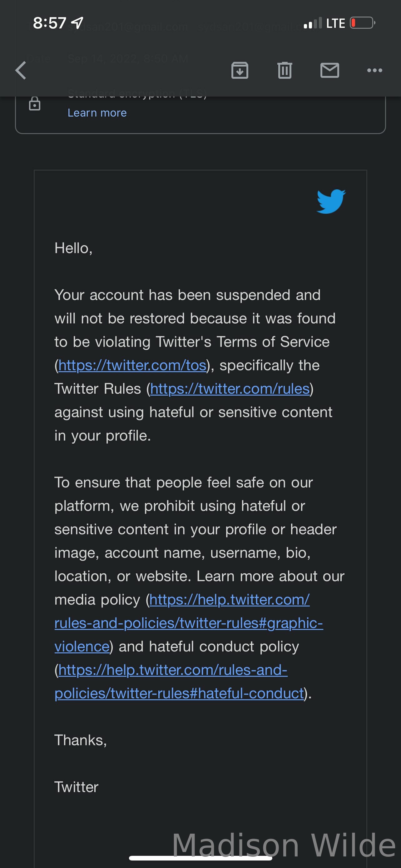The image size is (401, 868).
Task: Archive this email with the archive icon
Action: pos(240,70)
